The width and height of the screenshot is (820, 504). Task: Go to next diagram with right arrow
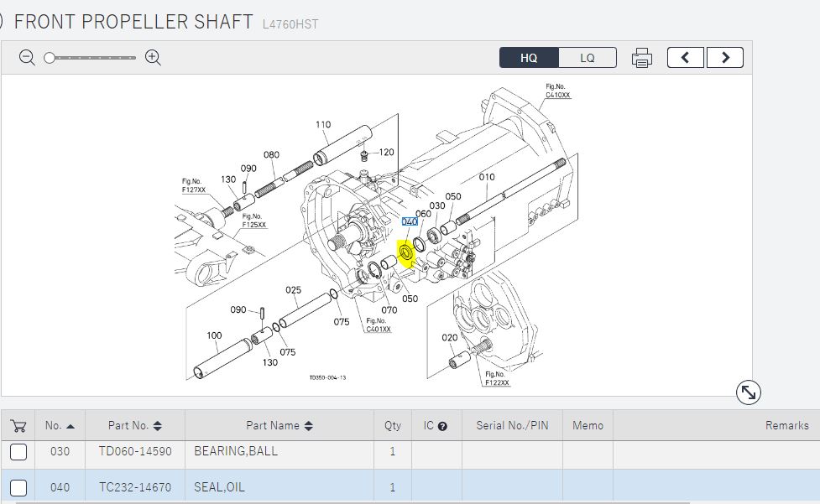click(x=724, y=58)
